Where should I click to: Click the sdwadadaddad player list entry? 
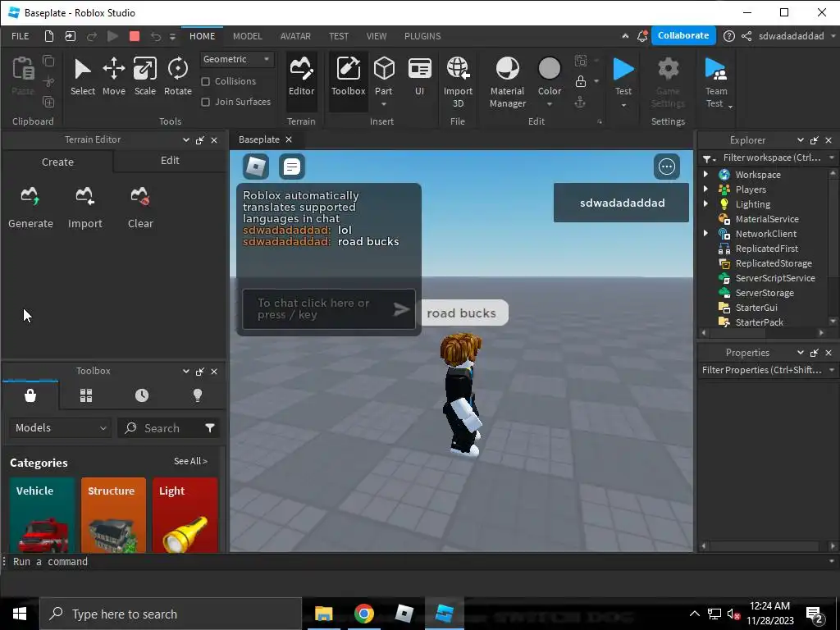point(621,203)
